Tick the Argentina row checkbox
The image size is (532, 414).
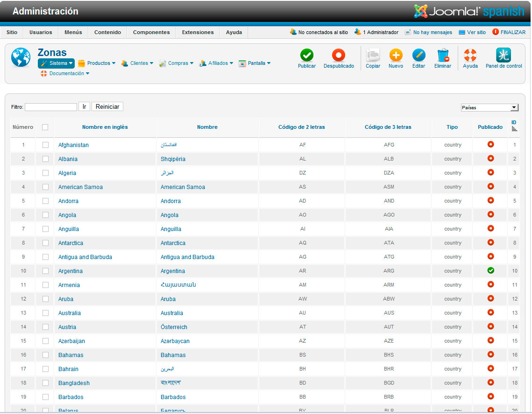pyautogui.click(x=45, y=271)
